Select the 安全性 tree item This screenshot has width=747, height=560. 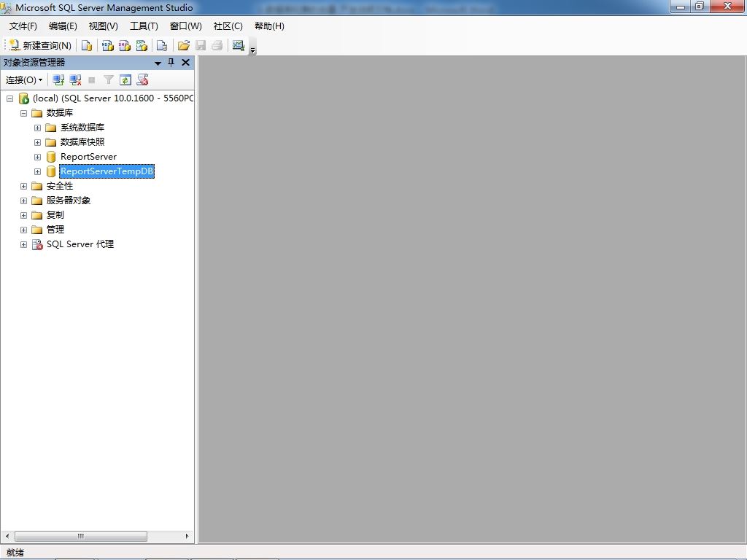click(60, 186)
